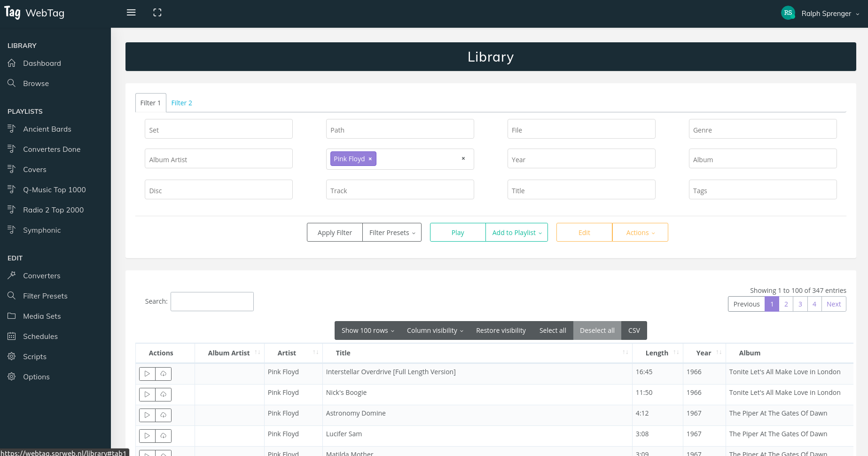Open Ralph Sprenger user menu

click(x=830, y=14)
